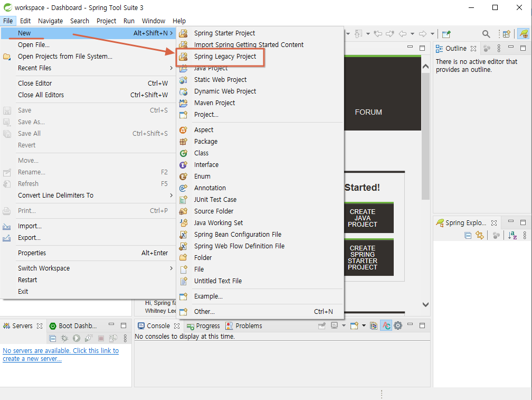Open Spring Explorer view menu dots
Screen dimensions: 532x400
tap(525, 235)
